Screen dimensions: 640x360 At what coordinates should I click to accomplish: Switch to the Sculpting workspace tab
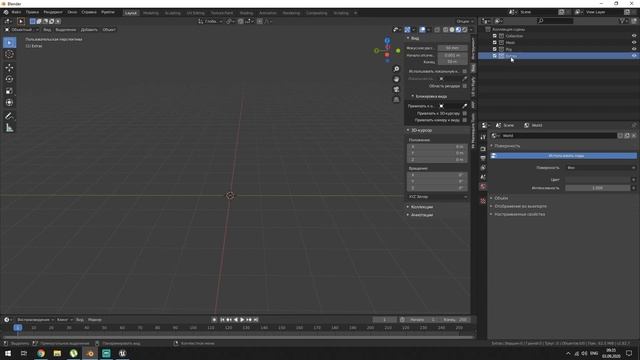(172, 13)
